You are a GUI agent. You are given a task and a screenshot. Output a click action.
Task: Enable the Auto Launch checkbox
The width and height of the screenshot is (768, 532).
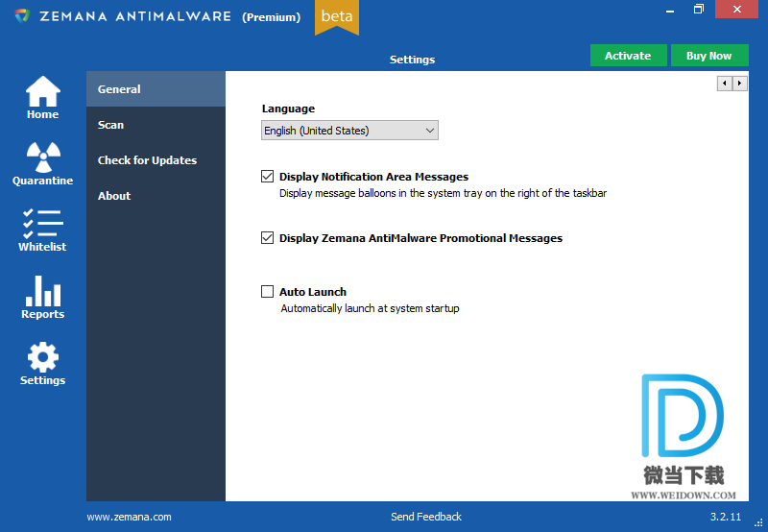tap(267, 292)
